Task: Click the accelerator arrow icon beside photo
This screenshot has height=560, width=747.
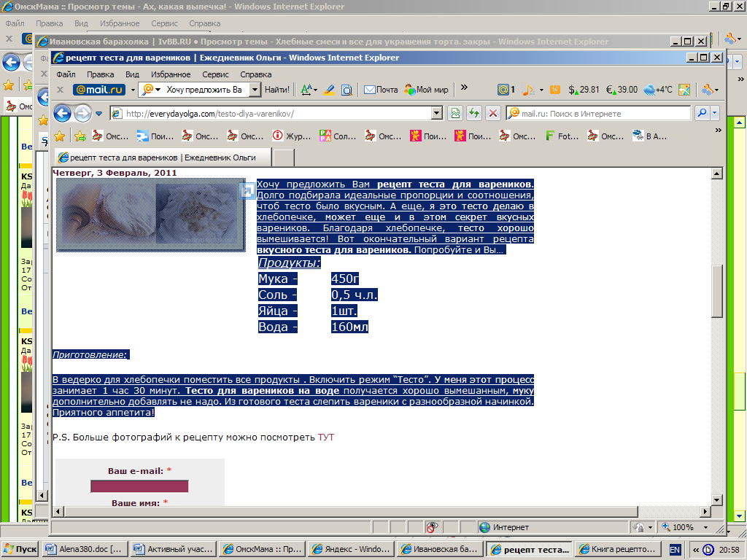Action: click(247, 192)
